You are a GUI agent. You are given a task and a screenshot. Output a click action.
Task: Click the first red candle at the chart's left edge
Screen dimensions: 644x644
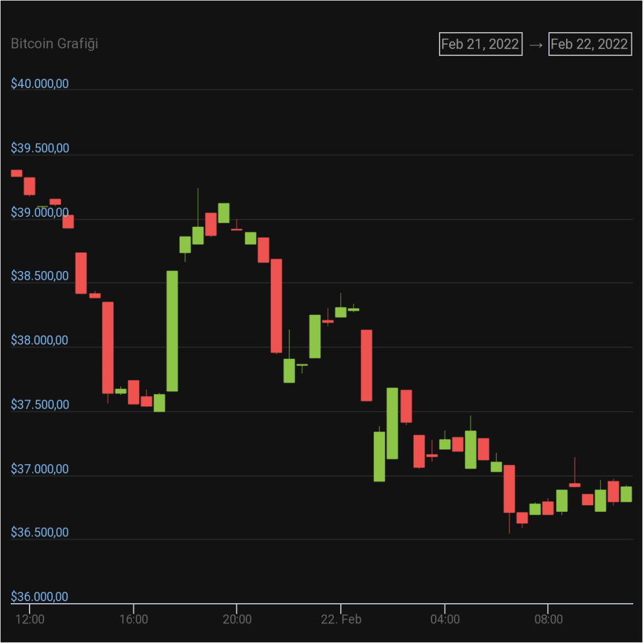[x=16, y=174]
